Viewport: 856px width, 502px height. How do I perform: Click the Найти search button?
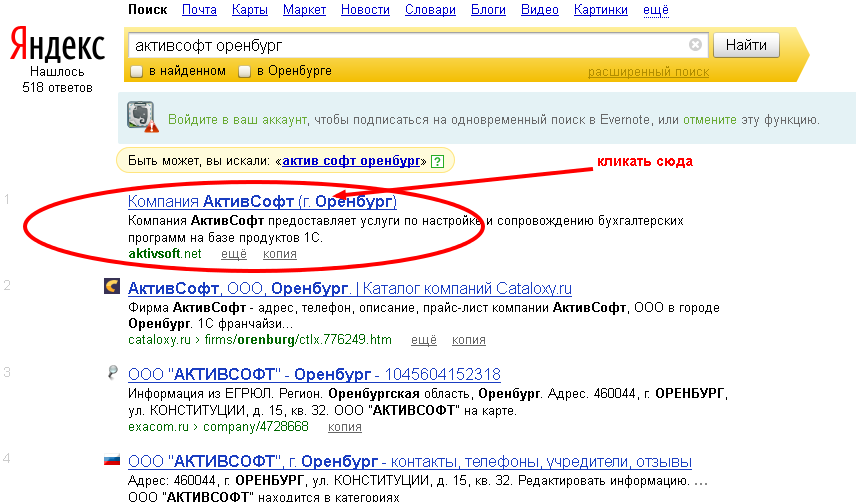pyautogui.click(x=746, y=45)
